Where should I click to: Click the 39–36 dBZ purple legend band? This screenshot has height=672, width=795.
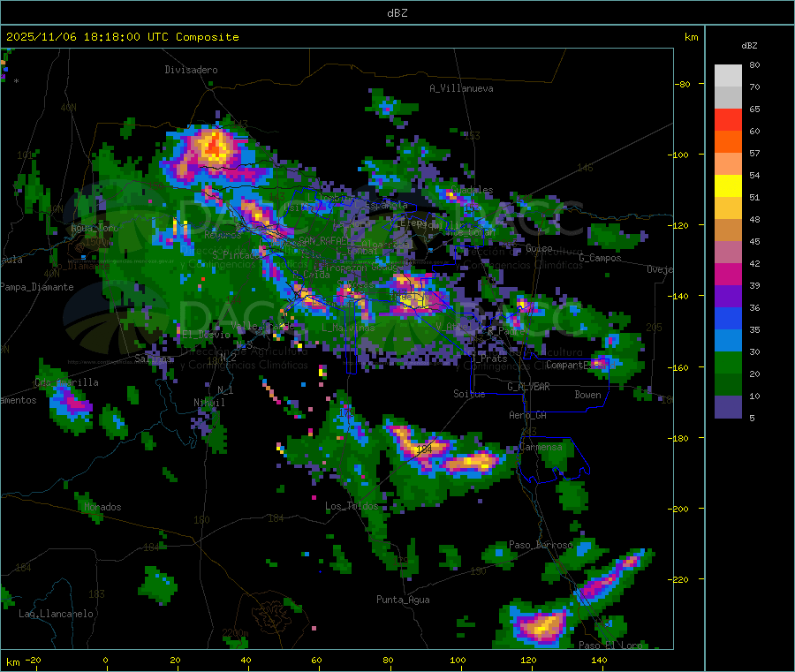(x=728, y=297)
